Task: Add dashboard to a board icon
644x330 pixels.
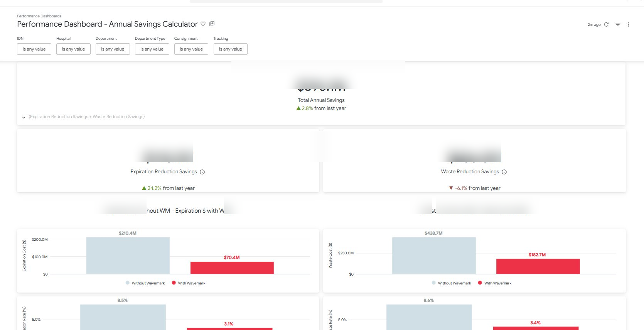Action: click(x=212, y=24)
